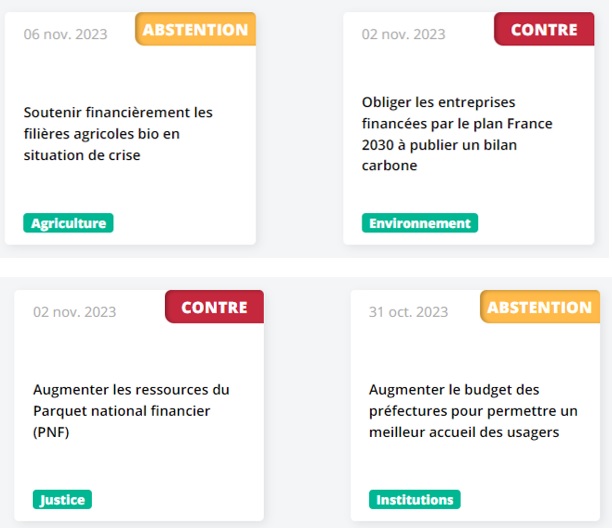Click the 02 nov. 2023 date on the Justice card
Image resolution: width=612 pixels, height=528 pixels.
tap(75, 311)
